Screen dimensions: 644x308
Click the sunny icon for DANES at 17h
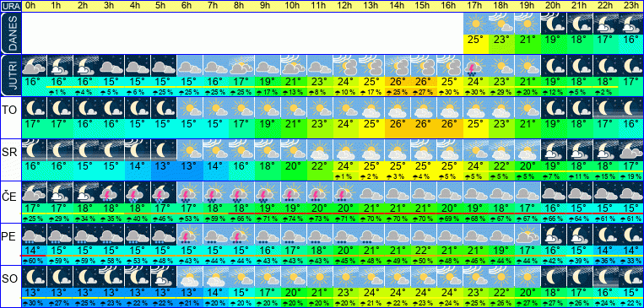coord(475,24)
